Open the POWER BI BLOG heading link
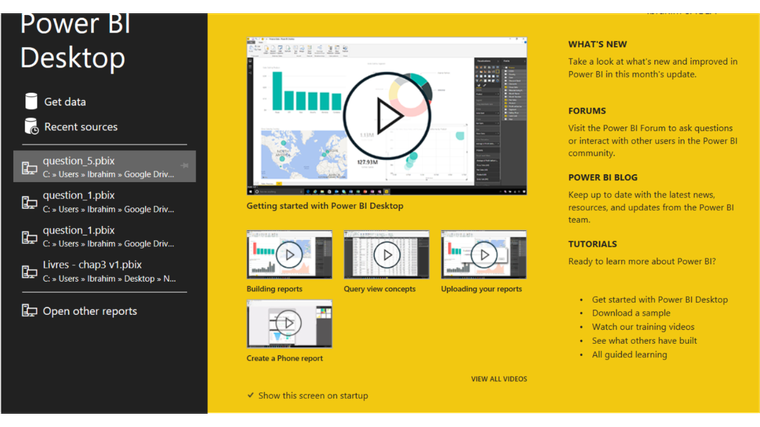Image resolution: width=760 pixels, height=427 pixels. tap(602, 177)
